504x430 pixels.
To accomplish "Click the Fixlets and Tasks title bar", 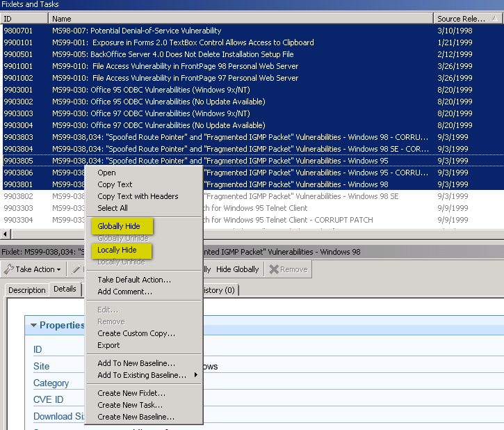I will [x=252, y=4].
